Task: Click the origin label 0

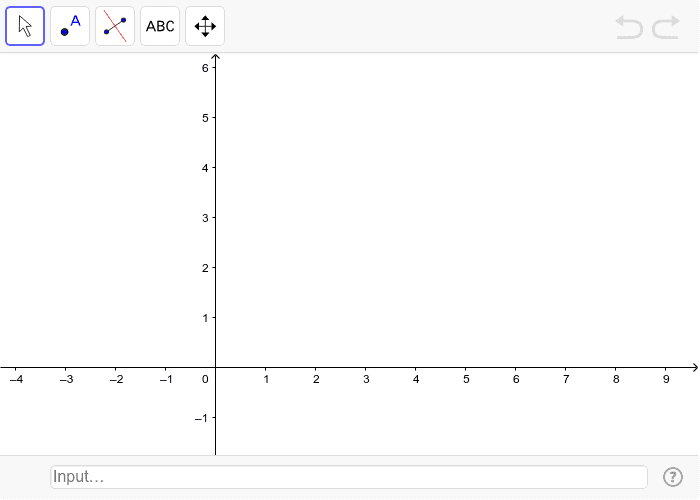Action: 205,379
